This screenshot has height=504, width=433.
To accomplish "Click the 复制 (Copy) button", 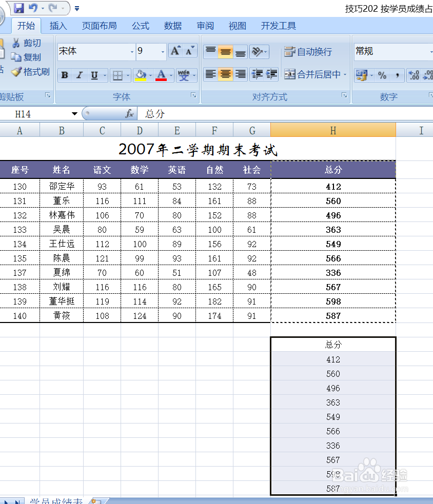I will 26,57.
